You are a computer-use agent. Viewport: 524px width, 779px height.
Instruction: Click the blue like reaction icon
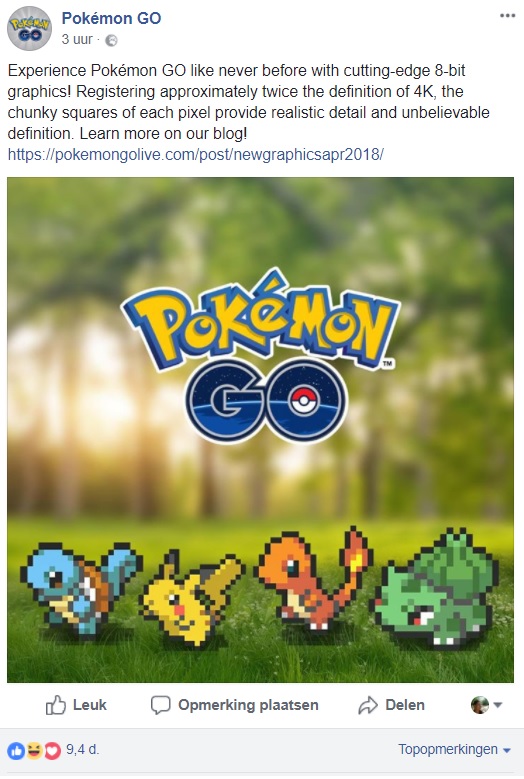(16, 751)
